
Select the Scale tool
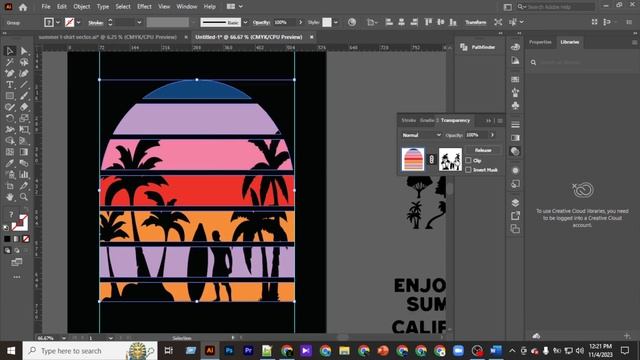pyautogui.click(x=24, y=118)
